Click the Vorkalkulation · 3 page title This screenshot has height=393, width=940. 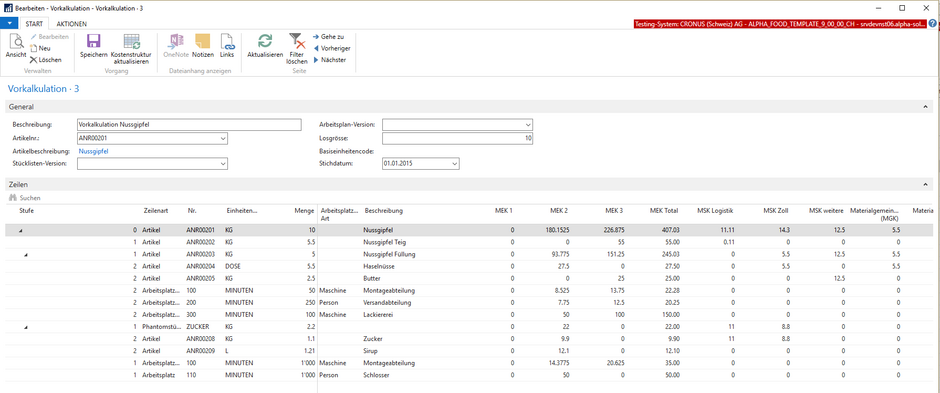click(43, 89)
